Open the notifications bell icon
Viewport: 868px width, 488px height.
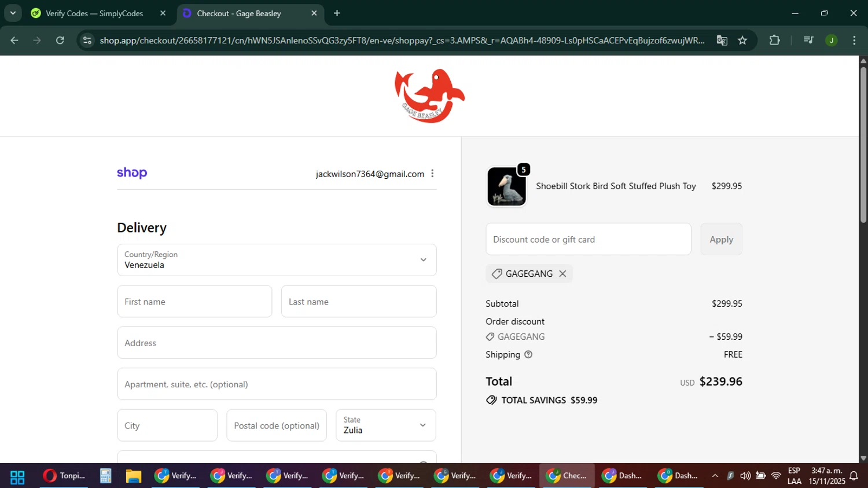pos(854,476)
